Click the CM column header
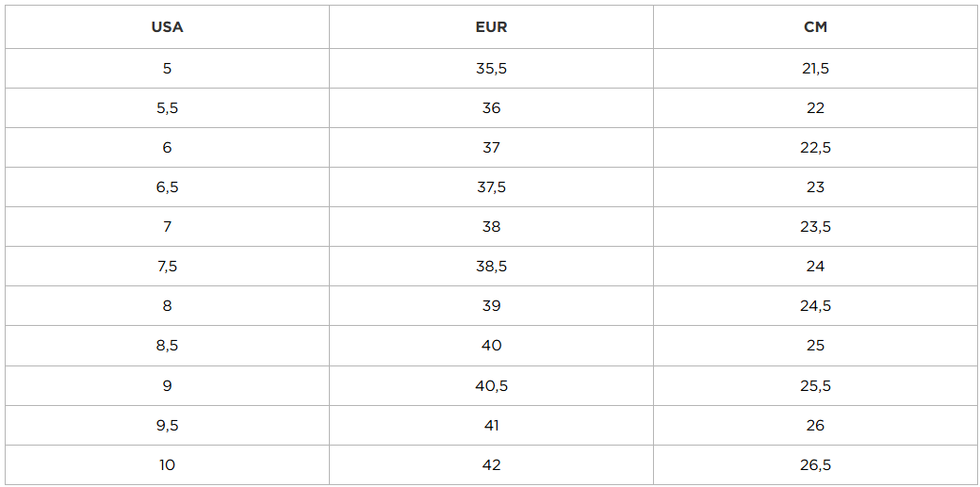This screenshot has height=487, width=980. 815,27
